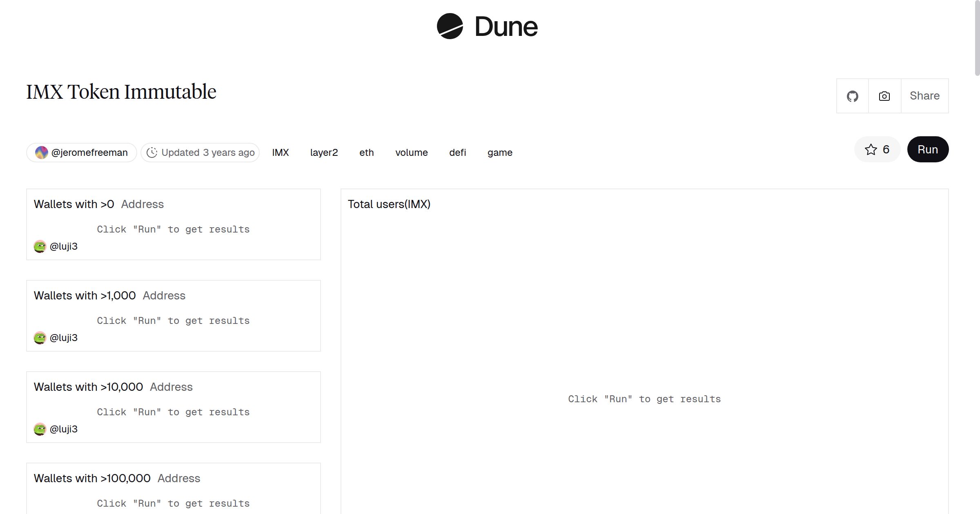
Task: Select the defi tag
Action: [457, 153]
